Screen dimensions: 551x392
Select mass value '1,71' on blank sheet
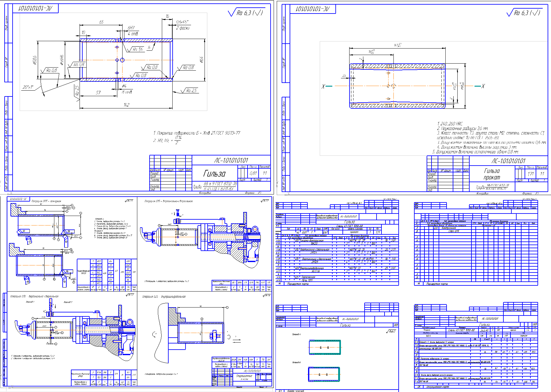coord(530,174)
